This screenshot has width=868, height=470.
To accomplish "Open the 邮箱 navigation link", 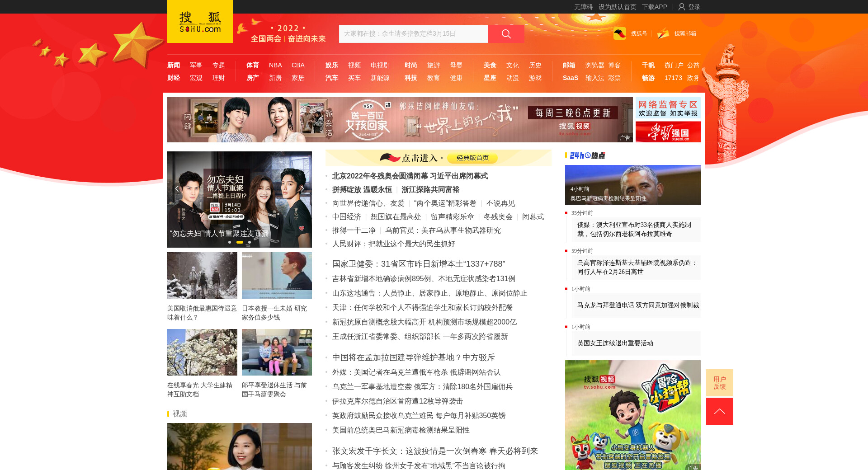I will pyautogui.click(x=569, y=65).
